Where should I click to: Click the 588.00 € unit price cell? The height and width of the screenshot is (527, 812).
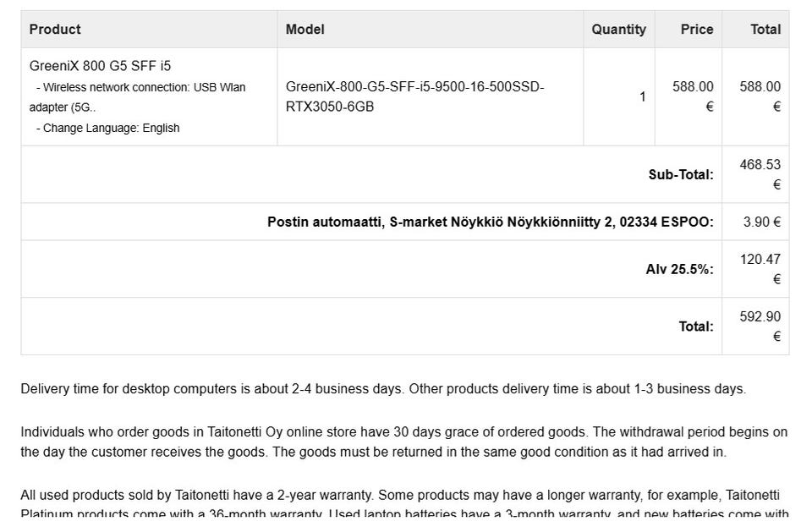click(x=693, y=96)
